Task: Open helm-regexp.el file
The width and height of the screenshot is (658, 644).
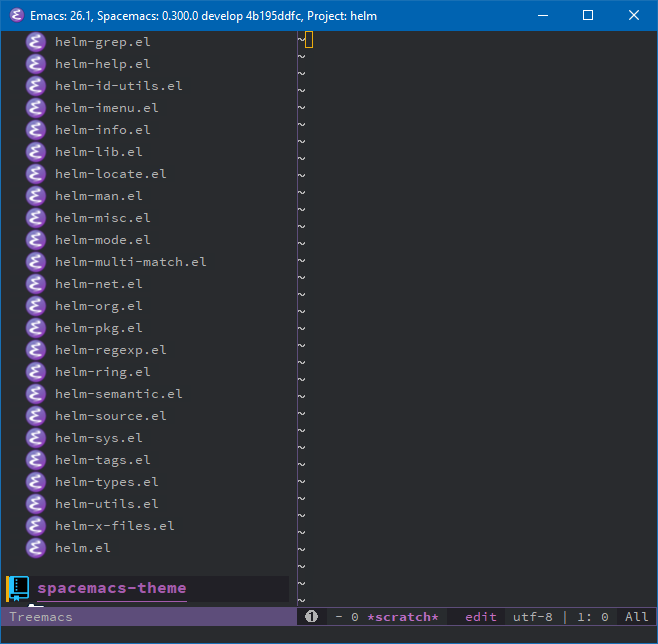Action: (111, 350)
